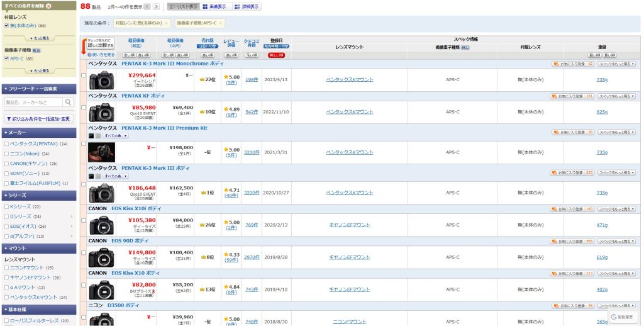Click お気に入り登録 for EOS Kiss X10 ボディ
644x326 pixels.
(572, 273)
